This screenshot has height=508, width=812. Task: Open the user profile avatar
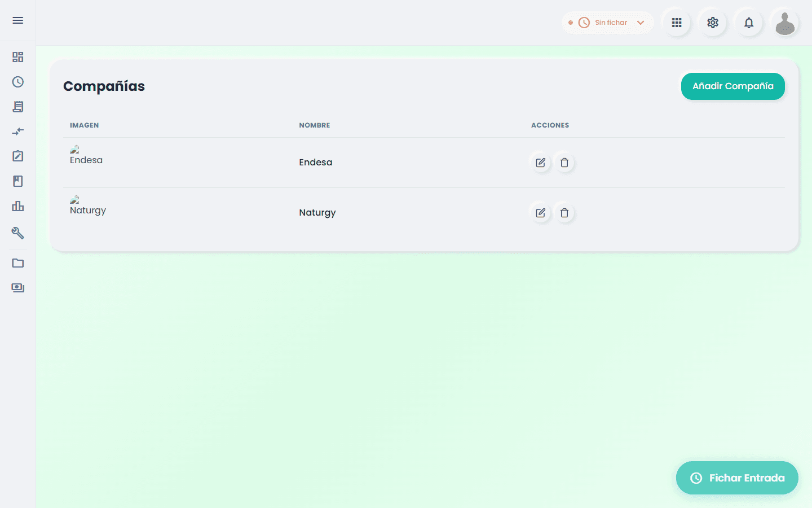coord(785,23)
